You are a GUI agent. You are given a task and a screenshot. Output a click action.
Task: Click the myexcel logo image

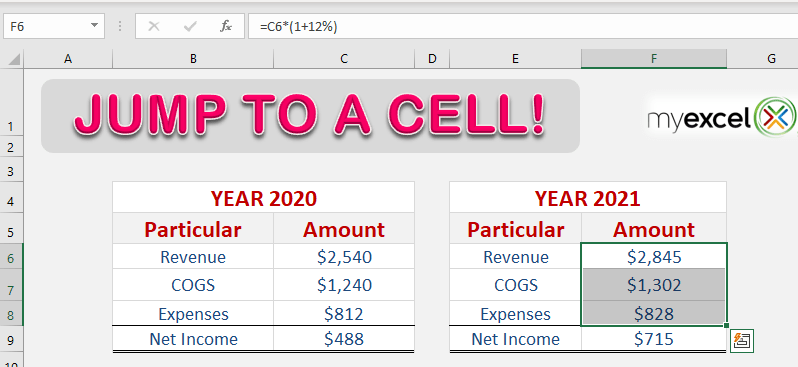coord(722,117)
